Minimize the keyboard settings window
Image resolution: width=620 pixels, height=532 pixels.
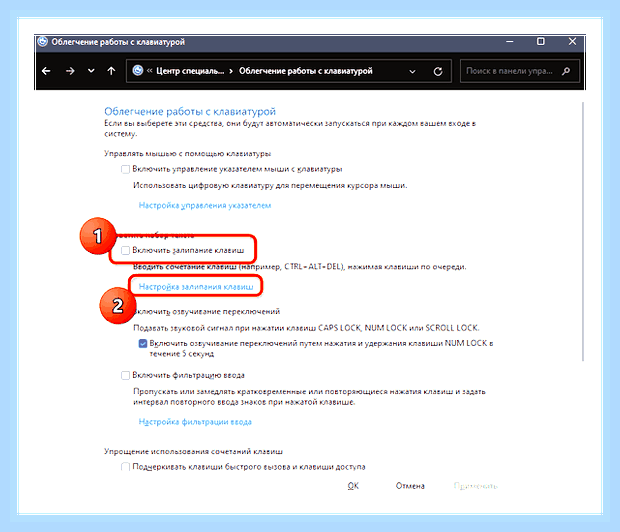(x=510, y=42)
